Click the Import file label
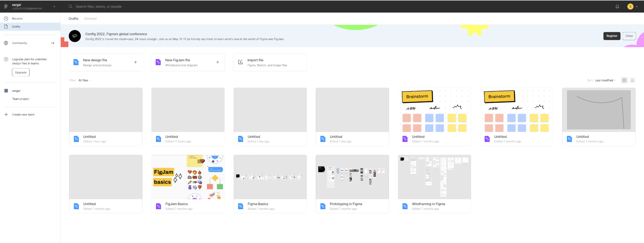Screen dimensions: 644x243 [x=255, y=60]
